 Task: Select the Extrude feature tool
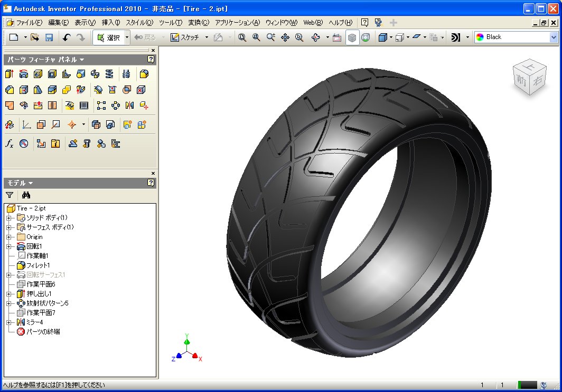[x=10, y=74]
